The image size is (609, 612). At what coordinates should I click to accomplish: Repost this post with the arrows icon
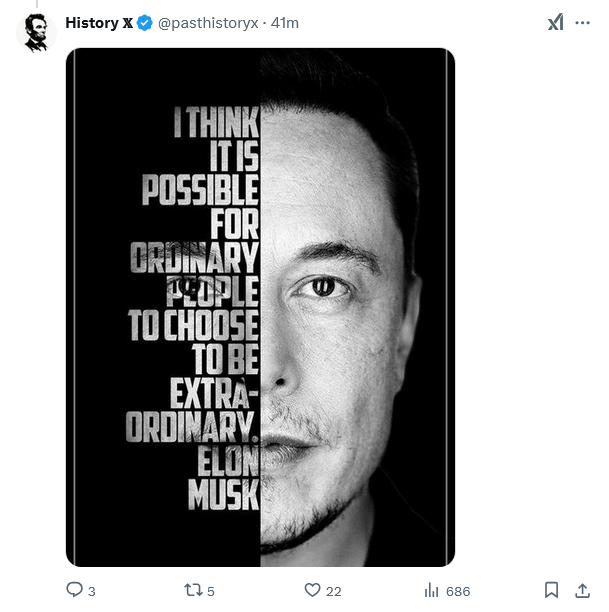pos(192,590)
